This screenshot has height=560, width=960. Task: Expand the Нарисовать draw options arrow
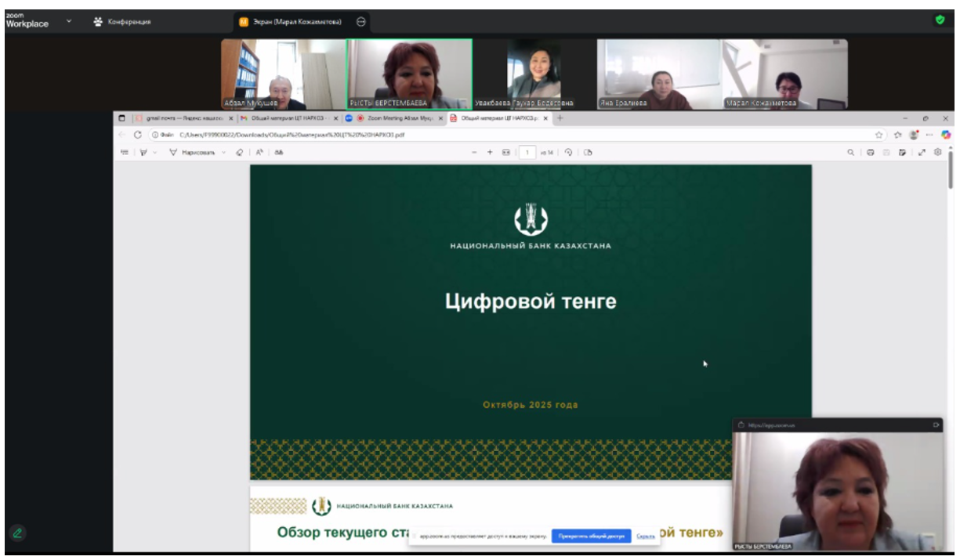point(223,153)
